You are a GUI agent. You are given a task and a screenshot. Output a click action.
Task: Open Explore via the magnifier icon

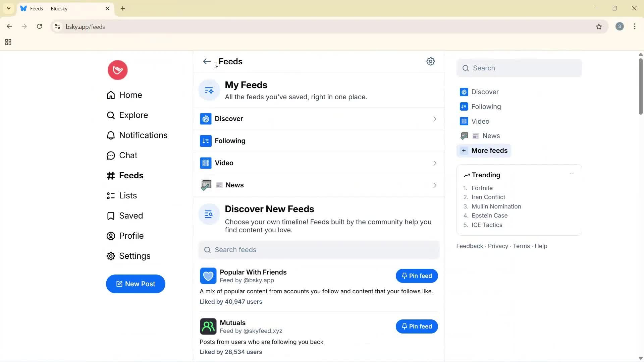(133, 115)
